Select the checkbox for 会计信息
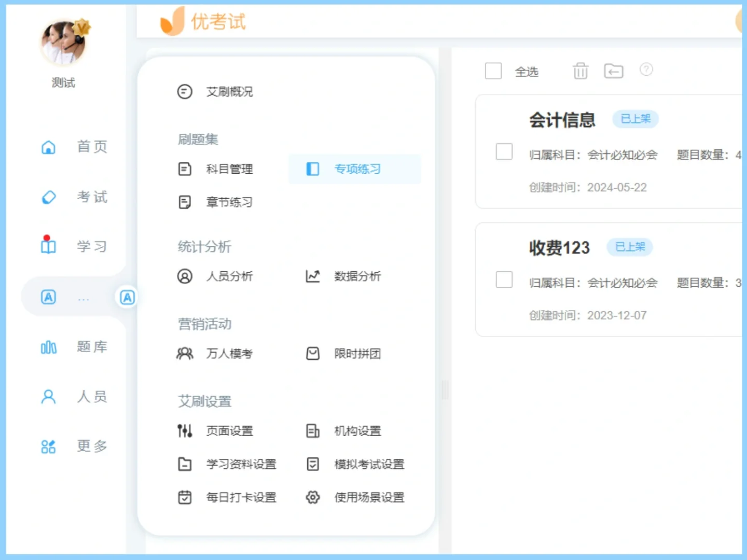 coord(504,151)
